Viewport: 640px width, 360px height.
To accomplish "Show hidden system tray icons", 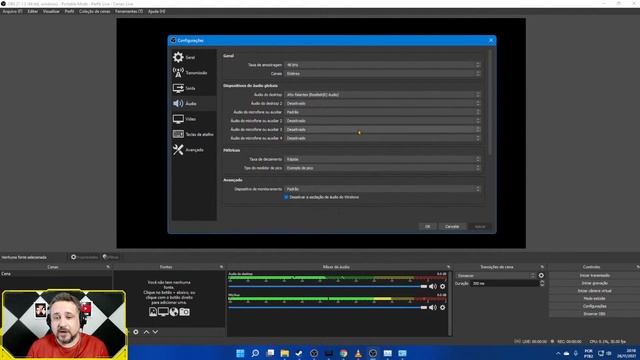I will point(558,353).
